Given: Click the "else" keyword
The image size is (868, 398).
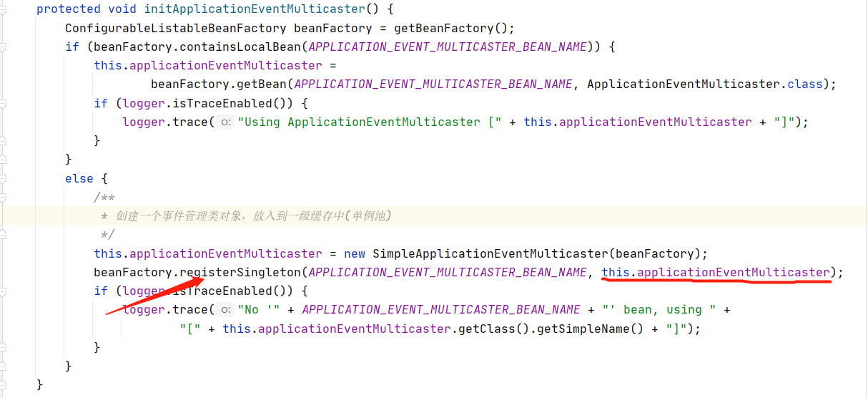Looking at the screenshot, I should click(79, 178).
